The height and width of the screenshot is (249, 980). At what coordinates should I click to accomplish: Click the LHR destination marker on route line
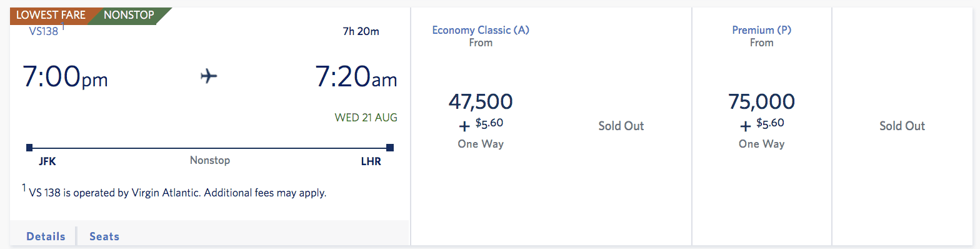click(x=390, y=148)
